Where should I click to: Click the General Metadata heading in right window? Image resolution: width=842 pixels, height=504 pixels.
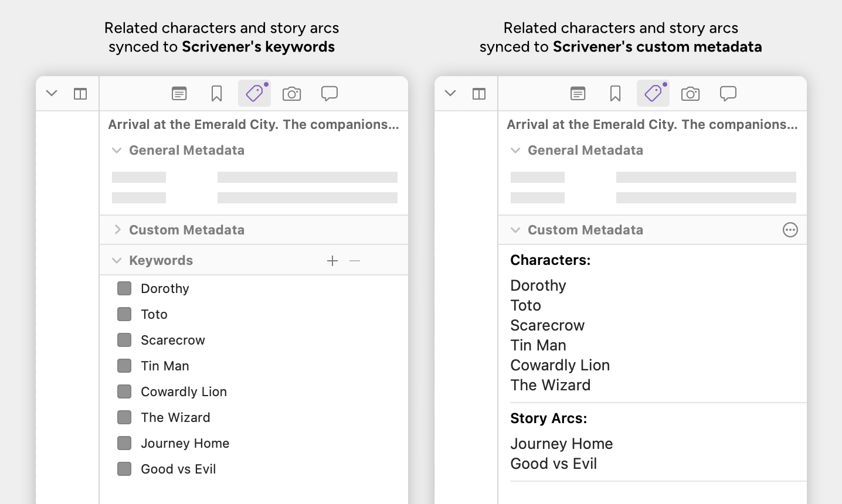[586, 151]
